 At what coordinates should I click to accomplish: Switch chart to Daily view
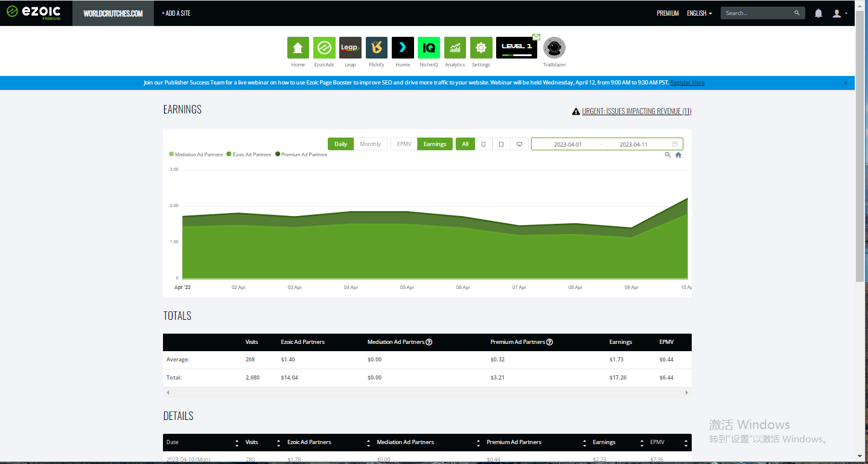(340, 144)
